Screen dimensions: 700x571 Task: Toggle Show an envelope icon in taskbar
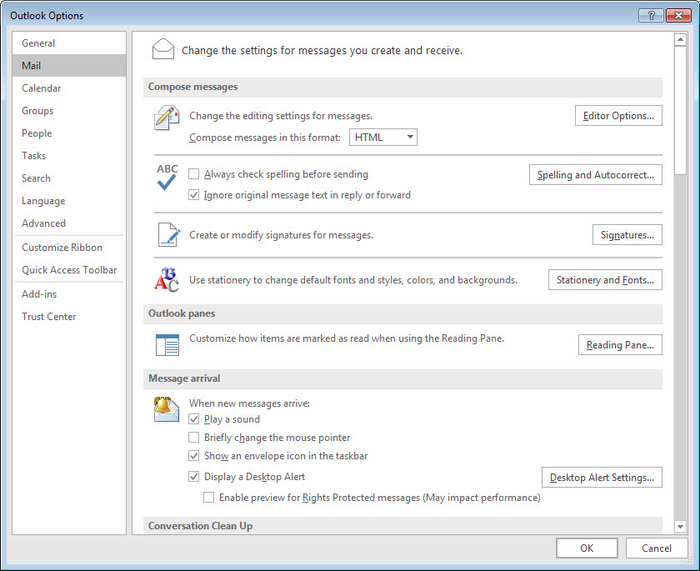click(193, 455)
